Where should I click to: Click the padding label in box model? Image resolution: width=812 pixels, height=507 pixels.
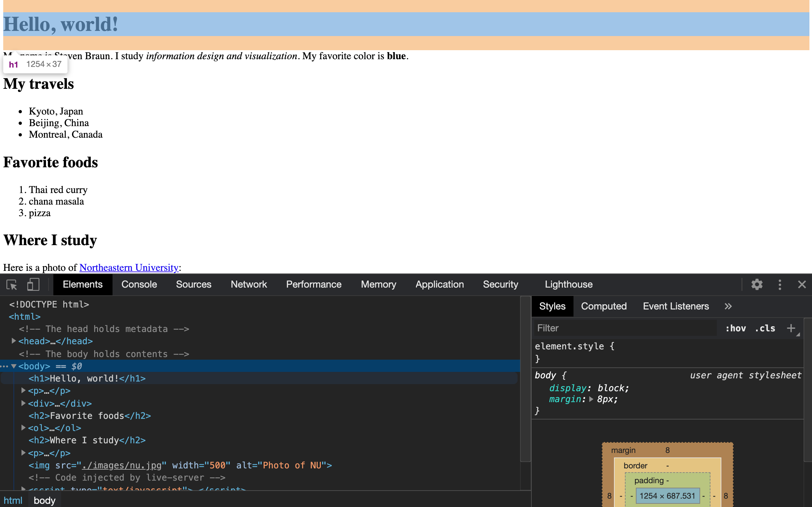pos(649,481)
